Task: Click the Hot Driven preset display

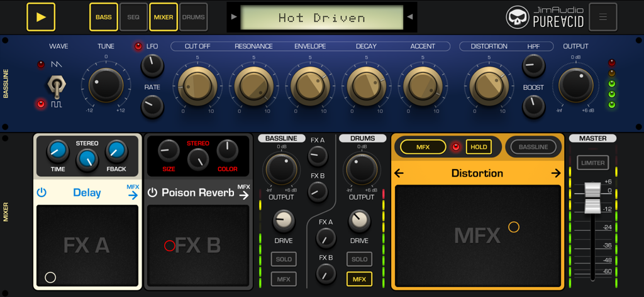Action: point(321,18)
